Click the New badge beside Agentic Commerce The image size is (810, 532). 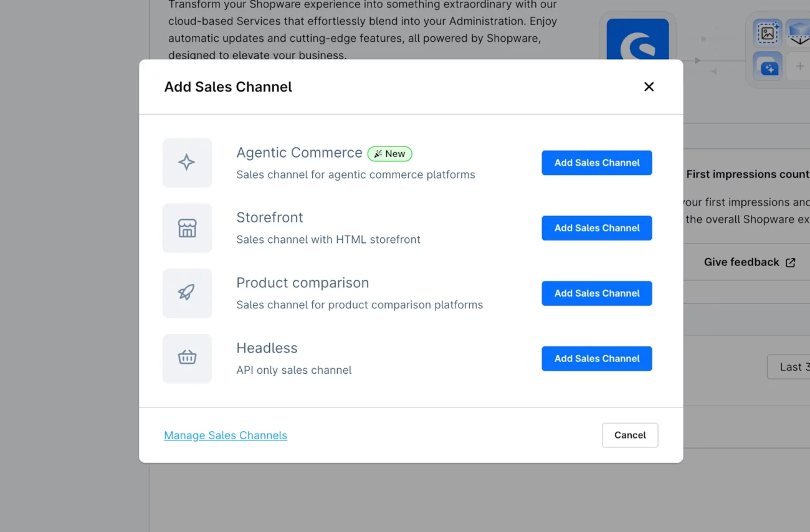tap(389, 154)
